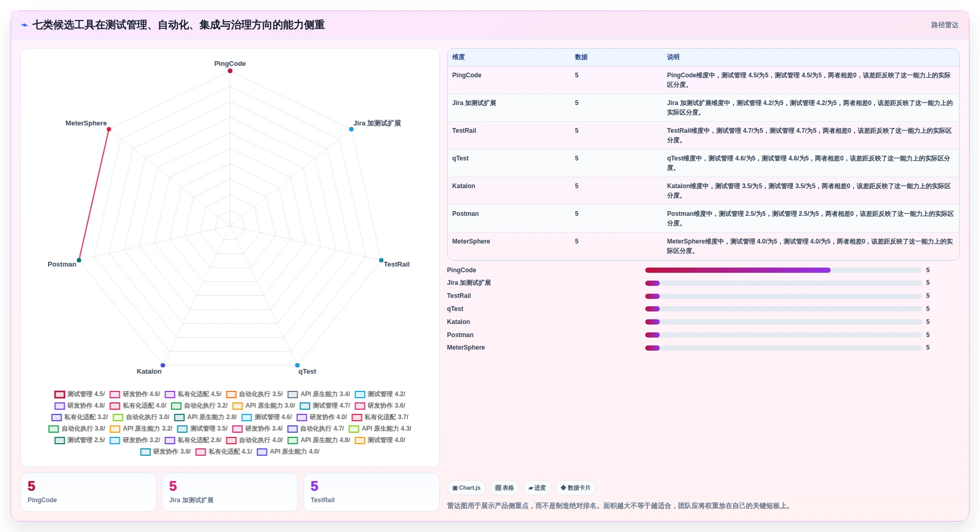Toggle legend entry 研发协作 4.0/
Screen dimensions: 980x532
pos(322,418)
